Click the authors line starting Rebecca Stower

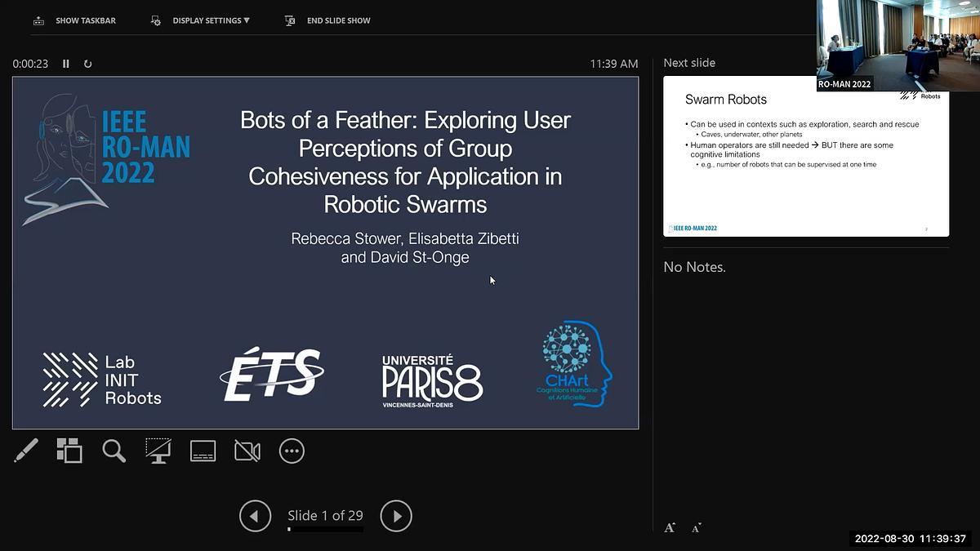(x=405, y=248)
